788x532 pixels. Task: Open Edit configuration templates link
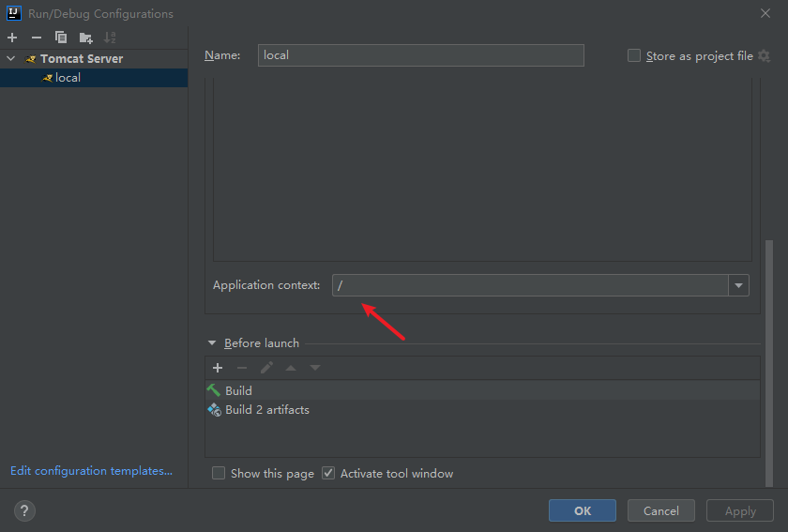92,471
